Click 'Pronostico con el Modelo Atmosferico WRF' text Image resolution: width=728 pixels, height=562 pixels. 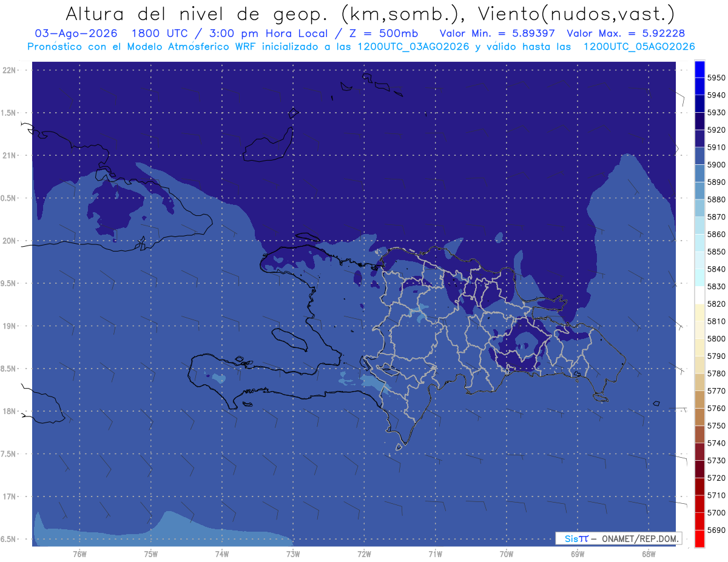(143, 46)
